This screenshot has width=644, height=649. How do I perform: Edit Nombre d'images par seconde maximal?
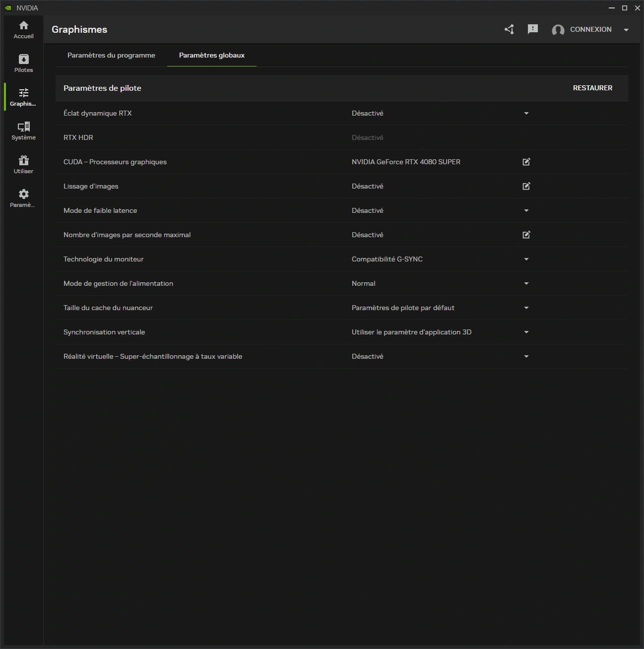pyautogui.click(x=526, y=235)
